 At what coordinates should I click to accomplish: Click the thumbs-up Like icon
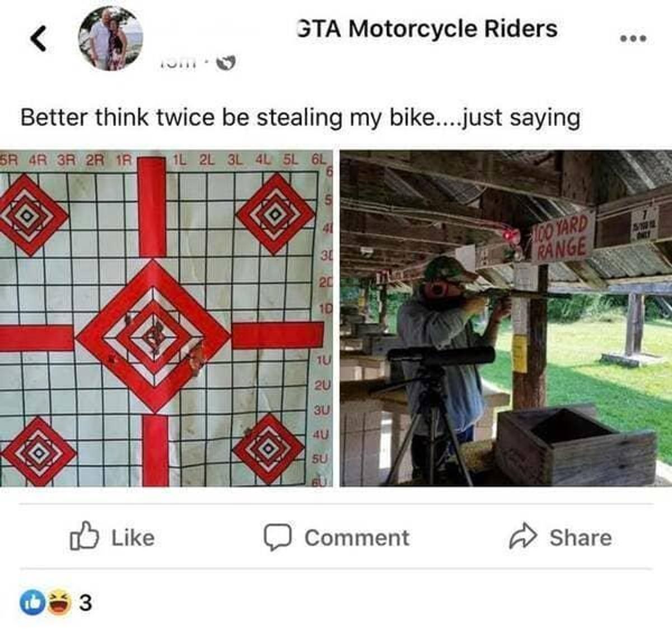(85, 536)
